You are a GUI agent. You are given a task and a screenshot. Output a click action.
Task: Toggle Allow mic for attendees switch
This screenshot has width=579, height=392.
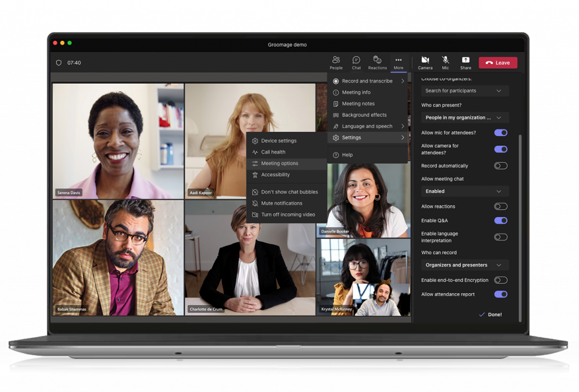coord(500,133)
